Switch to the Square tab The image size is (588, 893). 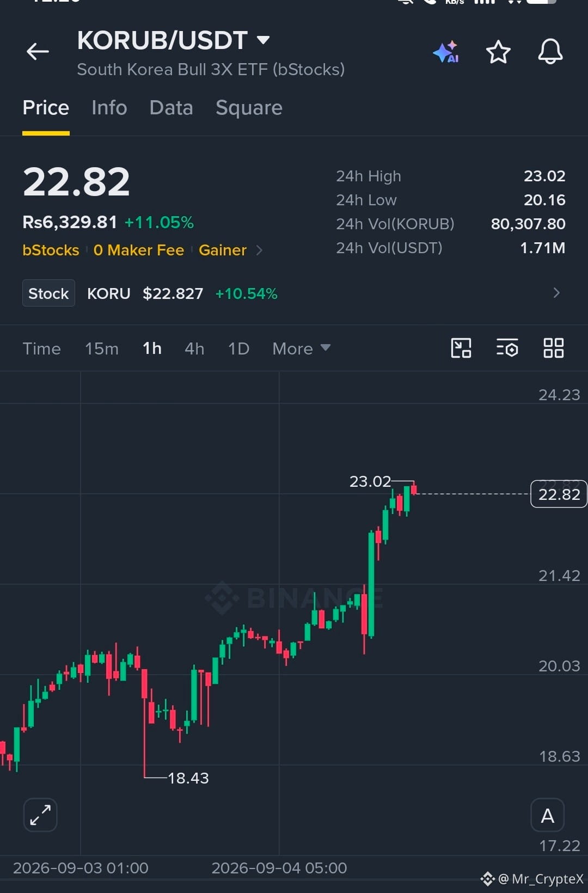point(249,108)
